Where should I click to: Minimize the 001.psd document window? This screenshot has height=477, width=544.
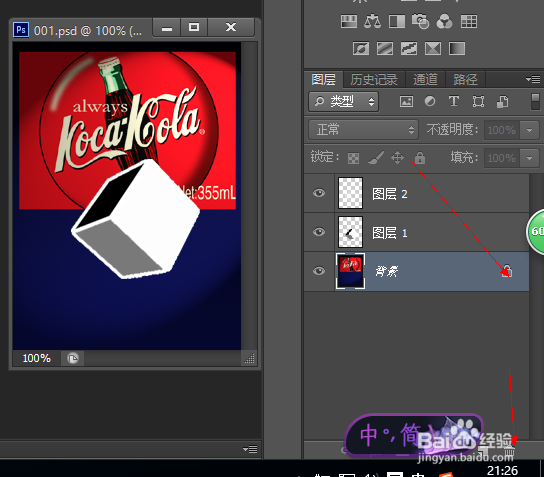click(167, 27)
